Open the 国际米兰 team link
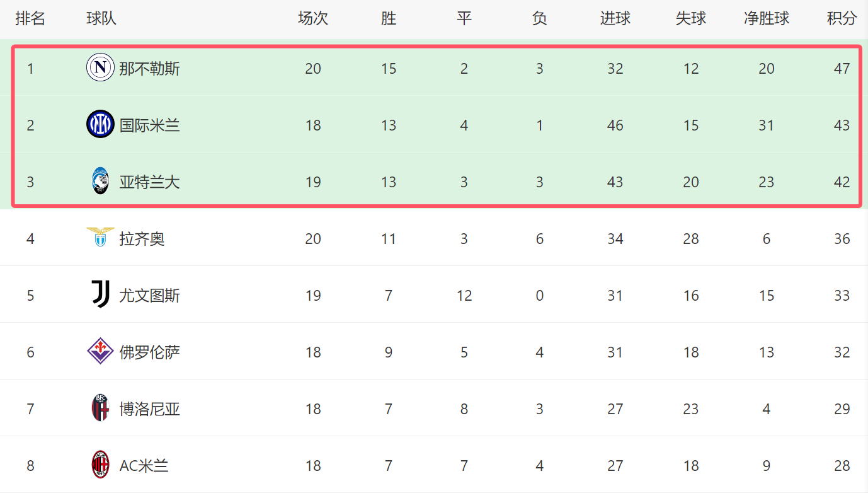The height and width of the screenshot is (493, 868). (149, 125)
